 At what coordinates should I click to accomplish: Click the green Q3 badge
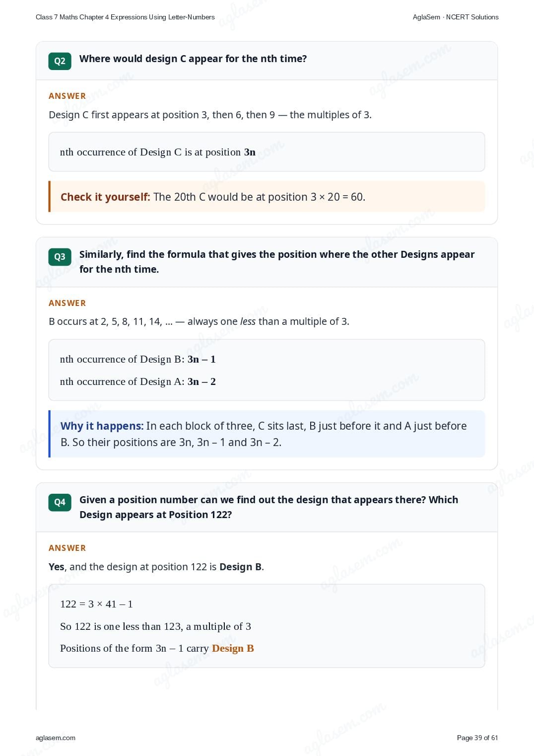[x=60, y=257]
